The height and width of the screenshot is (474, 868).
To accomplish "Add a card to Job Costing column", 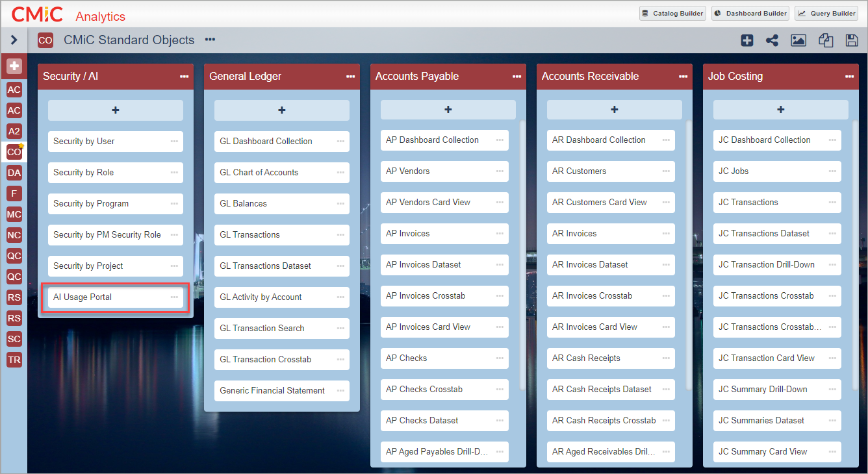I will click(781, 110).
